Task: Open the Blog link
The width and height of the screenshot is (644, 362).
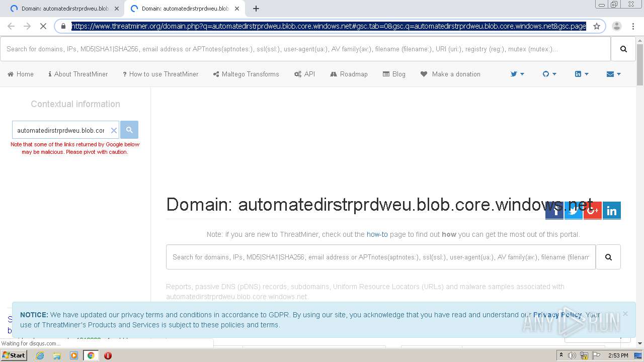Action: coord(394,74)
